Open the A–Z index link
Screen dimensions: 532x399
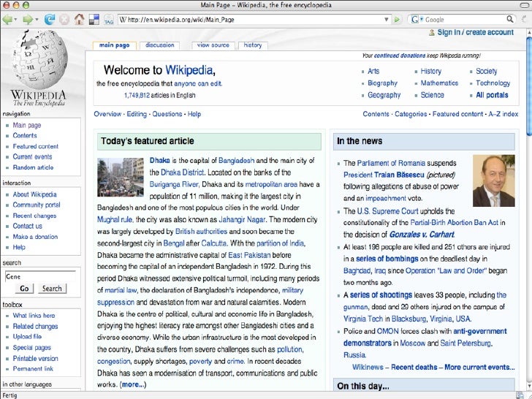click(x=503, y=114)
